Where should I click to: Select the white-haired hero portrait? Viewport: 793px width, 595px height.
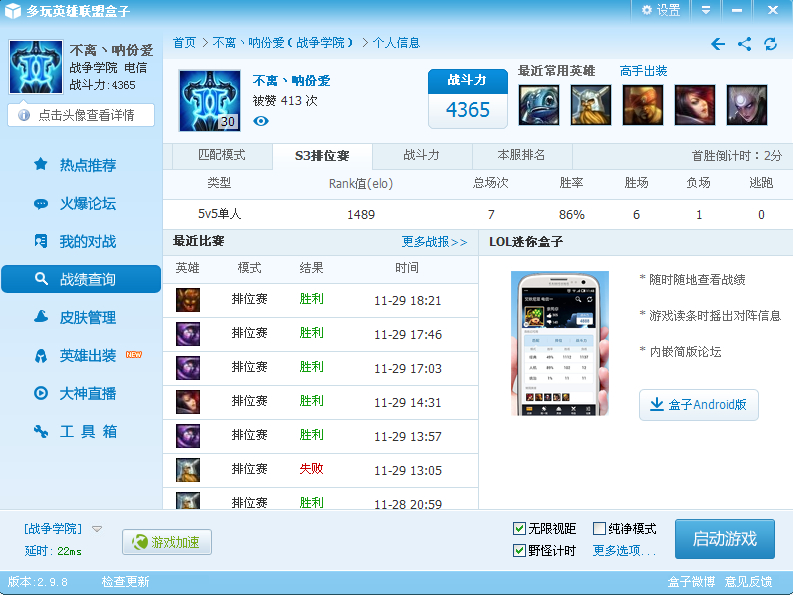click(747, 105)
